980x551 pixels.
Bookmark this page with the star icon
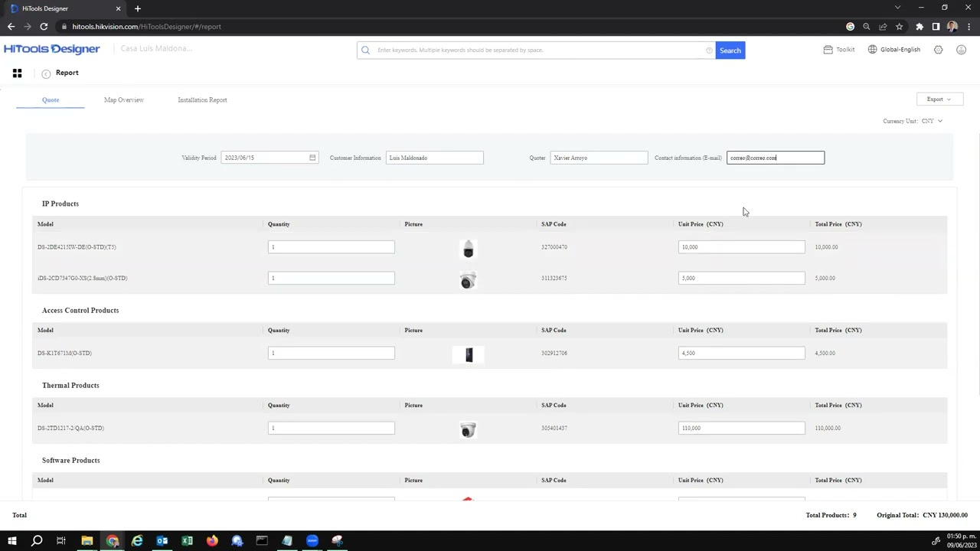899,27
